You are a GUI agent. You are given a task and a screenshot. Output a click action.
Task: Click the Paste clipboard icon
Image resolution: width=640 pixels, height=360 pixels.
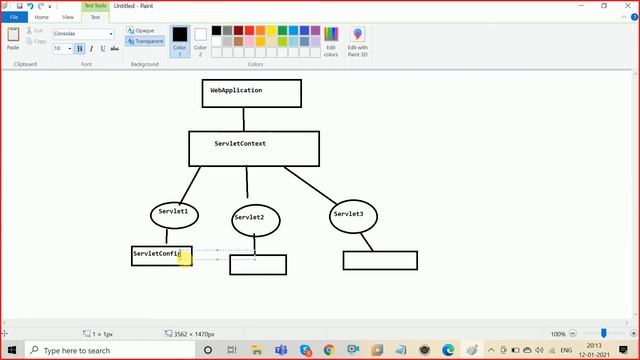click(x=13, y=35)
